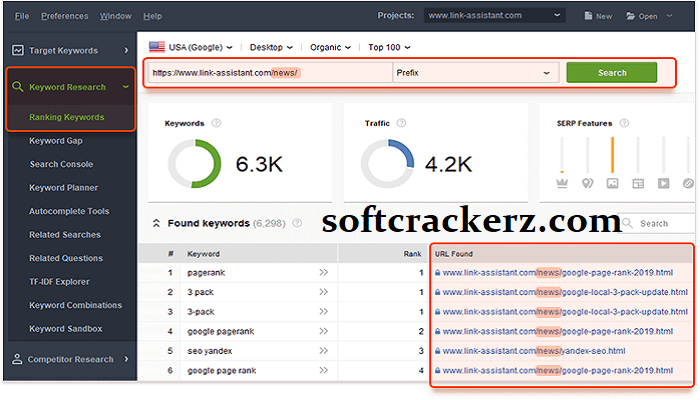700x400 pixels.
Task: Click the double-arrow icon for google page rank
Action: click(x=324, y=370)
